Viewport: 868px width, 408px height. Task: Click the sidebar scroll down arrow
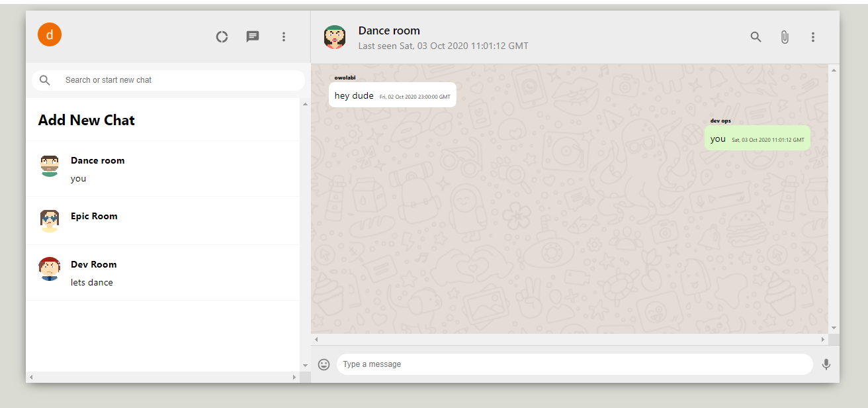click(305, 365)
